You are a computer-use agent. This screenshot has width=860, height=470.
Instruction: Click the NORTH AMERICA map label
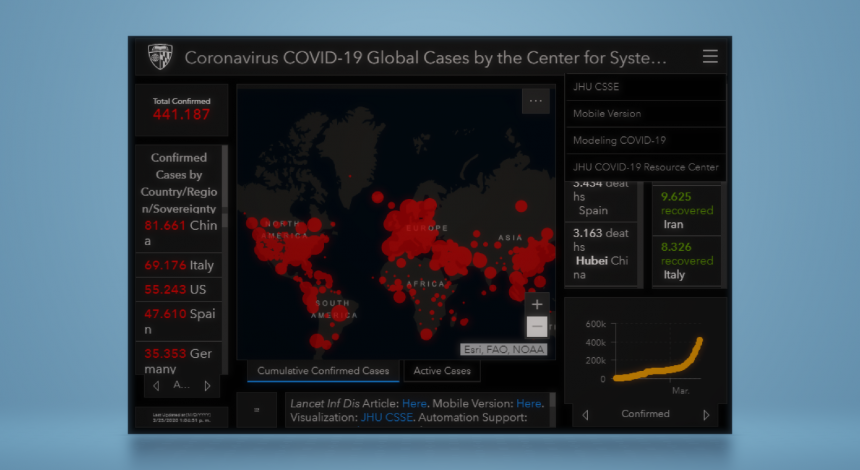tap(284, 230)
